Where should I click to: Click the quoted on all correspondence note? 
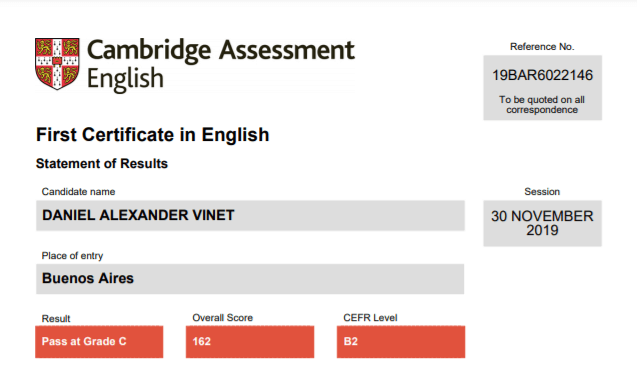pyautogui.click(x=542, y=105)
